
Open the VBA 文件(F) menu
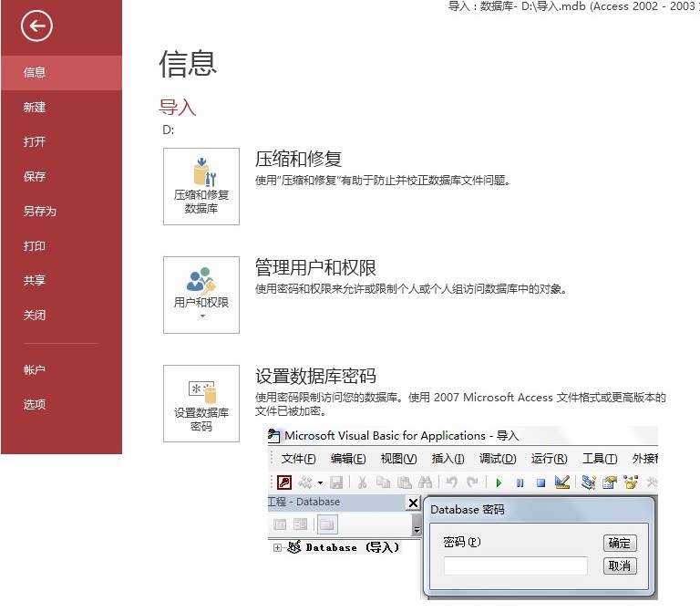[298, 459]
